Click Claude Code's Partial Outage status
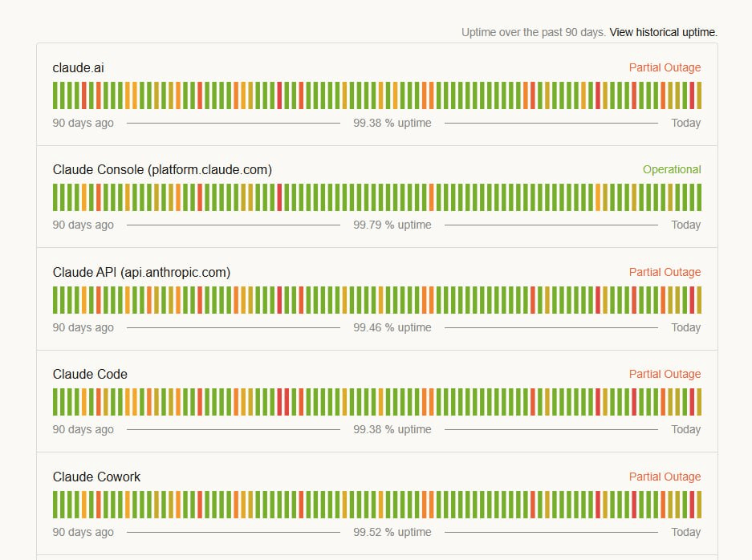This screenshot has height=560, width=752. pyautogui.click(x=665, y=374)
